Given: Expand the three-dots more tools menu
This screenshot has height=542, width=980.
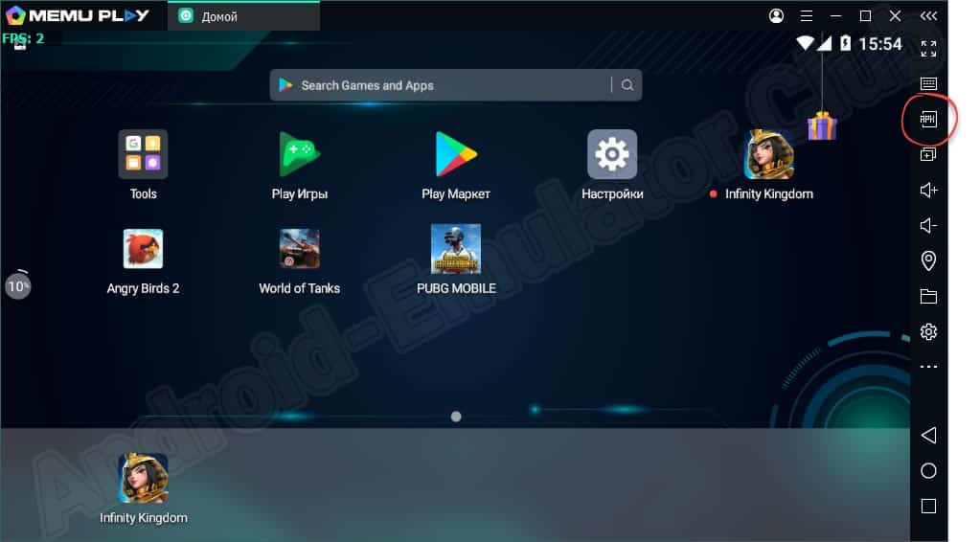Looking at the screenshot, I should [927, 367].
